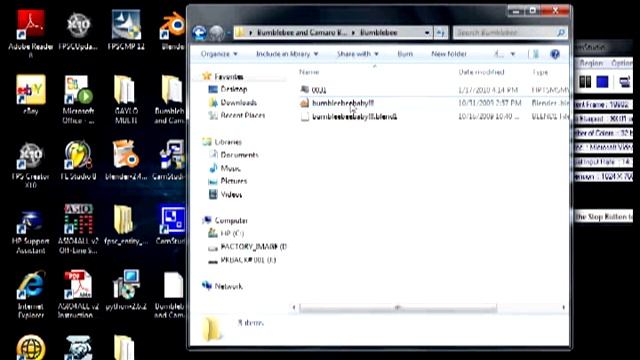Select Network in the navigation pane
Screen dimensions: 640x360
[228, 287]
